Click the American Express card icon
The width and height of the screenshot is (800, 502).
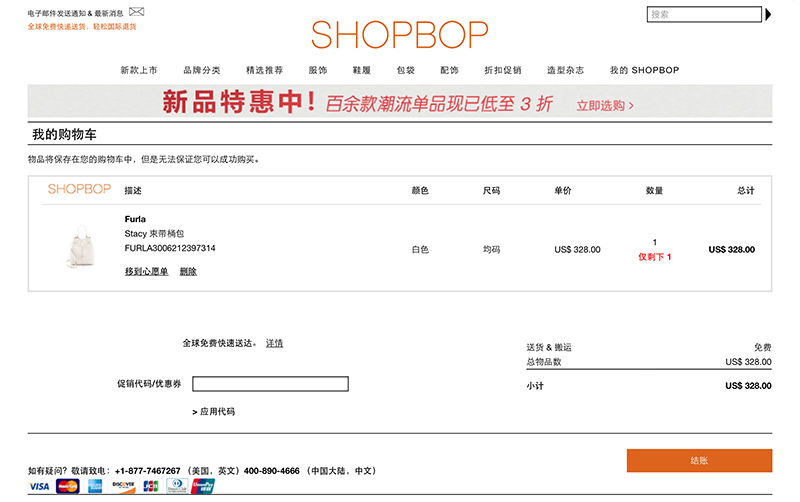pos(95,487)
